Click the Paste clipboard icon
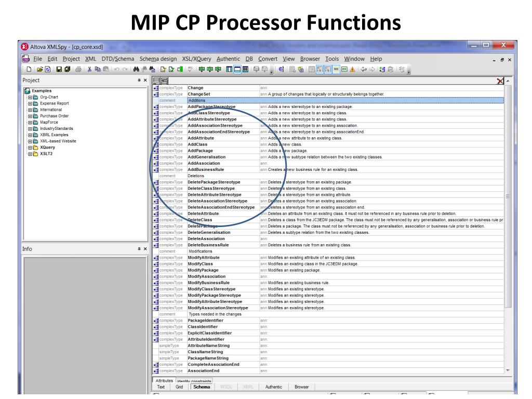Screen dimensions: 532x399 [x=106, y=69]
